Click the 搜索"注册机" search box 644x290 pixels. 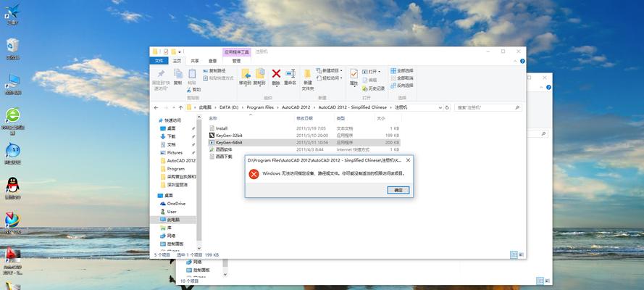[x=488, y=107]
